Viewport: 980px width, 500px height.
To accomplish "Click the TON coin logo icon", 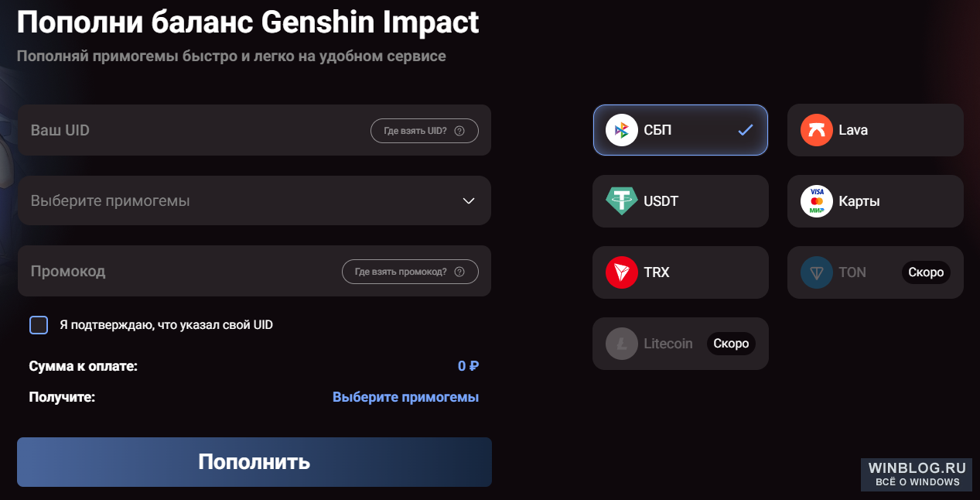I will (x=817, y=272).
